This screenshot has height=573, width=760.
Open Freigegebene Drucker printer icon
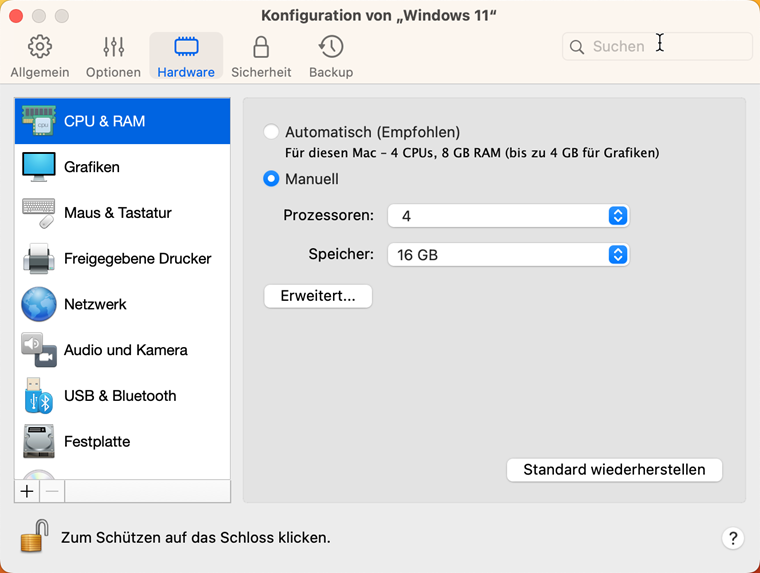[39, 258]
